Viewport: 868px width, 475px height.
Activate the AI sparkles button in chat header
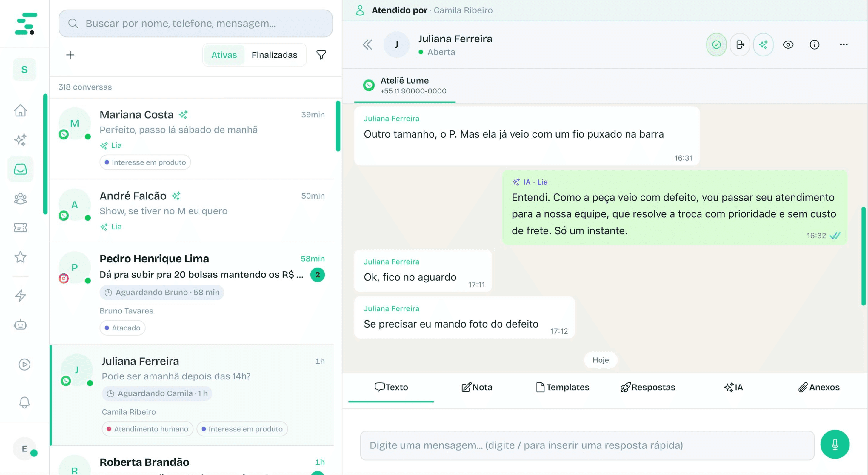[764, 44]
